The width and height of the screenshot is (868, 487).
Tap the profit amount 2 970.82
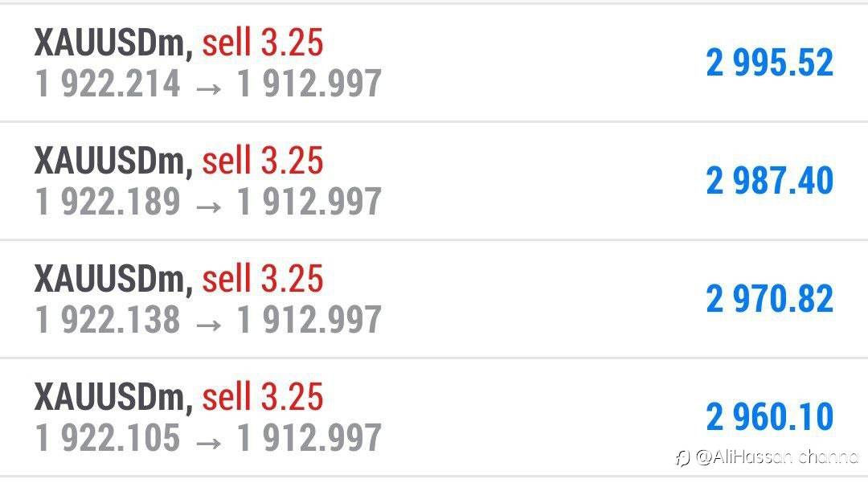coord(769,299)
